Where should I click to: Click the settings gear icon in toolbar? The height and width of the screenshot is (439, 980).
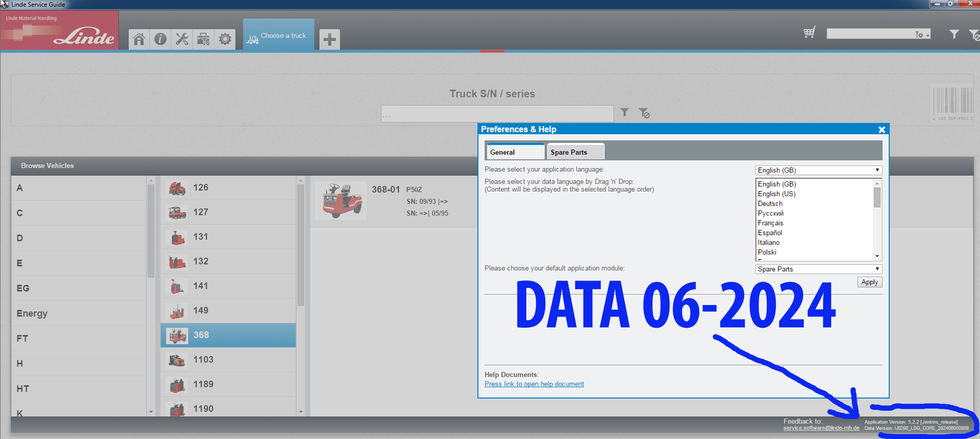pos(225,39)
